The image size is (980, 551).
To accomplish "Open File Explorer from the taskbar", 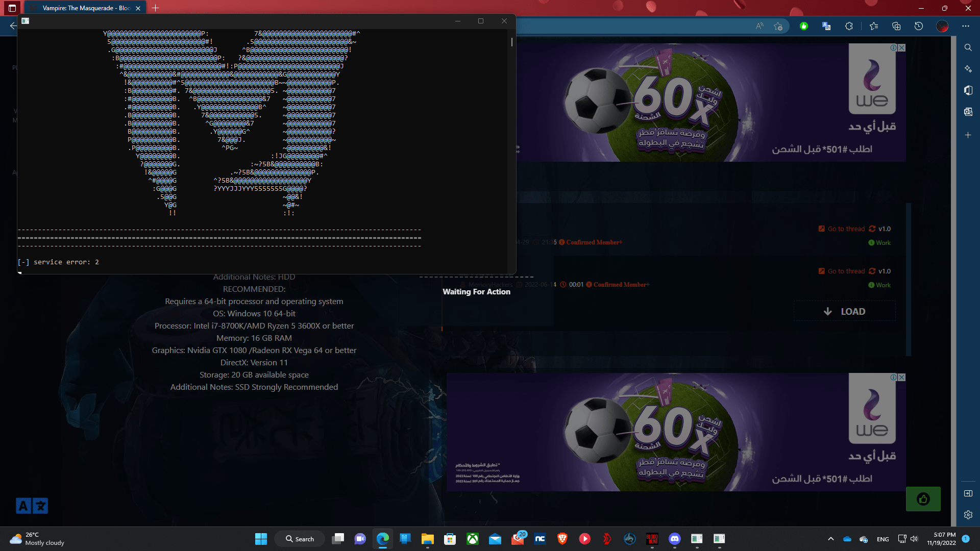I will pos(428,539).
